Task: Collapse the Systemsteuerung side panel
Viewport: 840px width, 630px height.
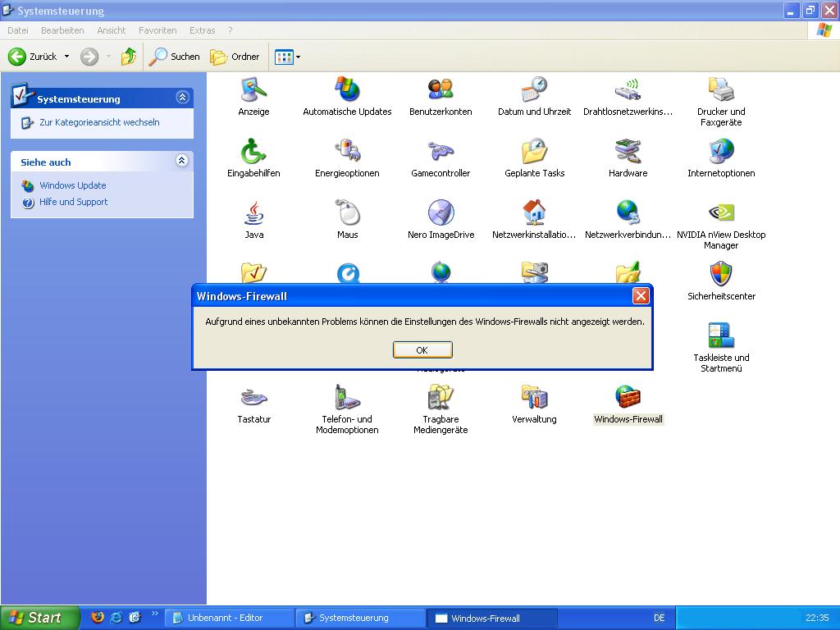Action: pos(182,98)
